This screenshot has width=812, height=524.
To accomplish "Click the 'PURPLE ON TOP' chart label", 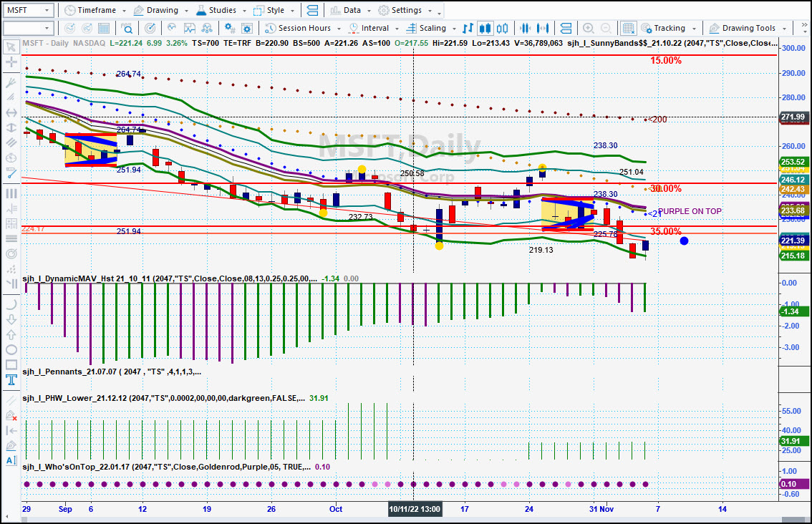I will [x=690, y=211].
